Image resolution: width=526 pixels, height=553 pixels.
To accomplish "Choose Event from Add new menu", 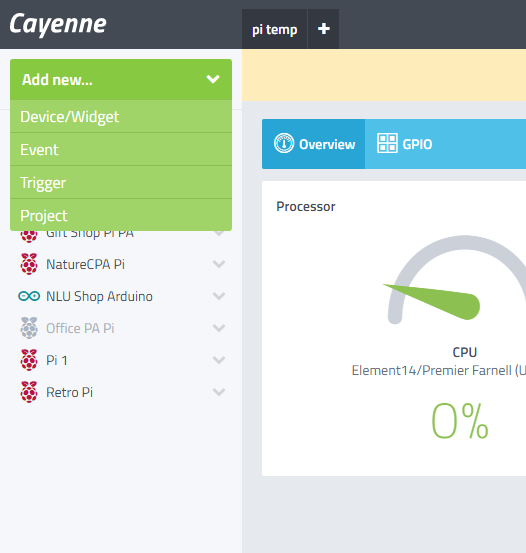I will tap(121, 150).
